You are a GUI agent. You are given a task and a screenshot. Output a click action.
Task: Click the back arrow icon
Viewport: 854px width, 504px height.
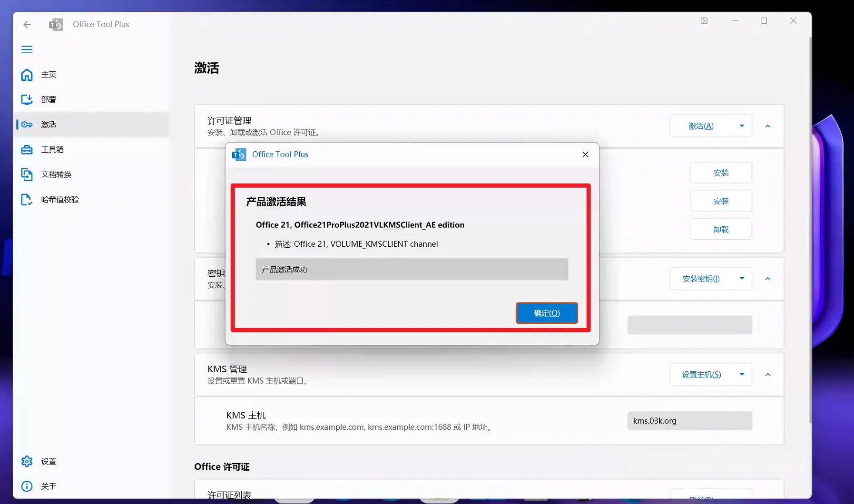click(x=27, y=24)
